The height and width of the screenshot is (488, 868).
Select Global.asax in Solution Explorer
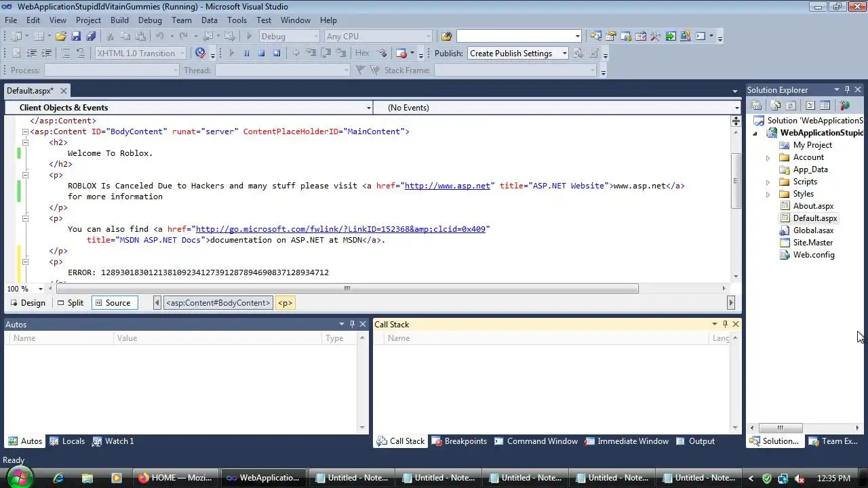click(x=813, y=230)
